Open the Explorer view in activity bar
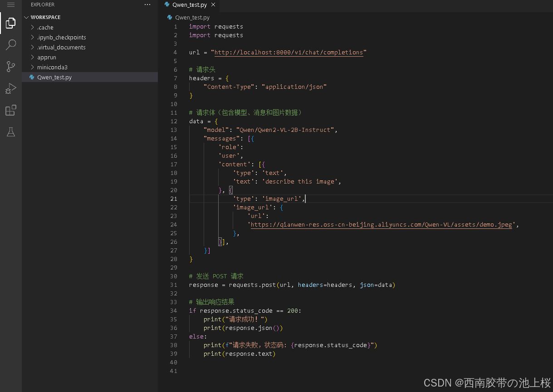553x392 pixels. pos(11,23)
